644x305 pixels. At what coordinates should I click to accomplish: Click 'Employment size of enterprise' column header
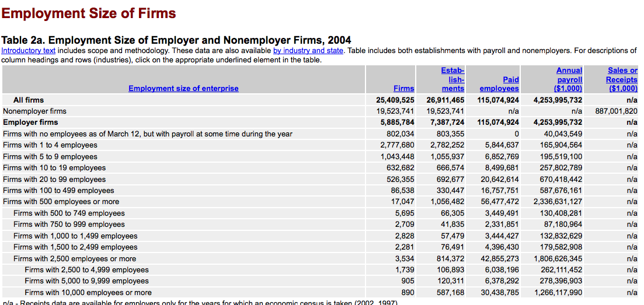coord(183,88)
